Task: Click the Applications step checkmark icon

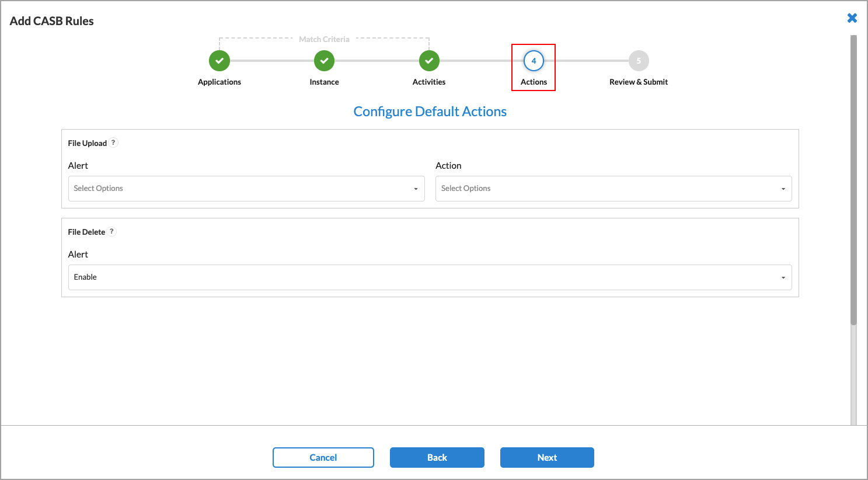Action: tap(219, 60)
